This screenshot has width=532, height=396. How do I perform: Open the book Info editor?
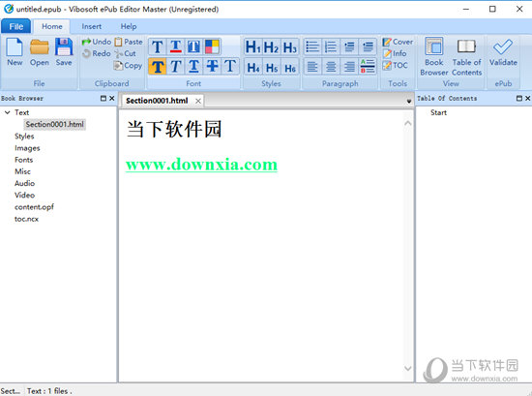click(395, 53)
